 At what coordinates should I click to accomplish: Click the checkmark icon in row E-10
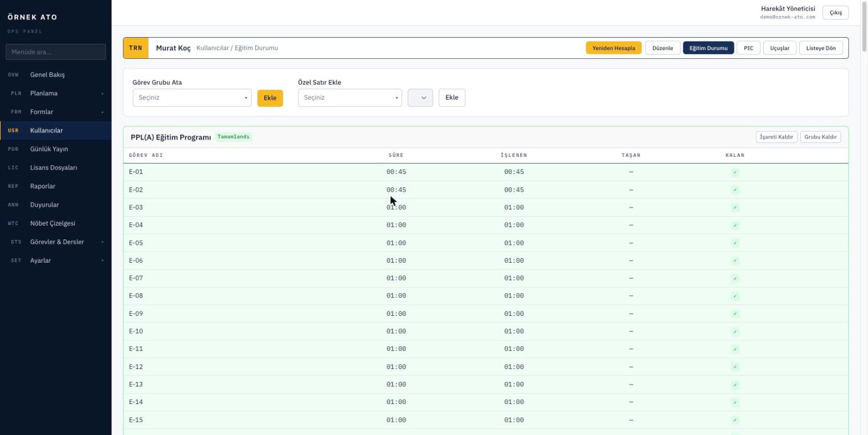pos(735,332)
